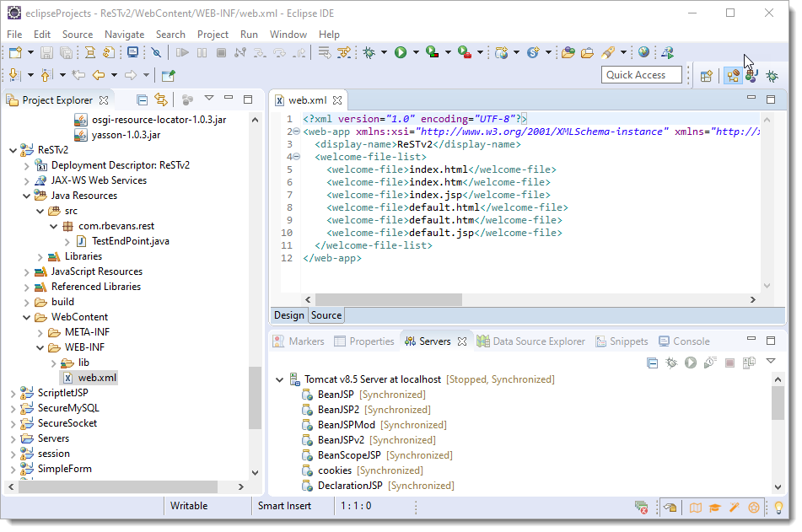The image size is (802, 532).
Task: Open Project Explorer View Menu triangle
Action: coord(208,98)
